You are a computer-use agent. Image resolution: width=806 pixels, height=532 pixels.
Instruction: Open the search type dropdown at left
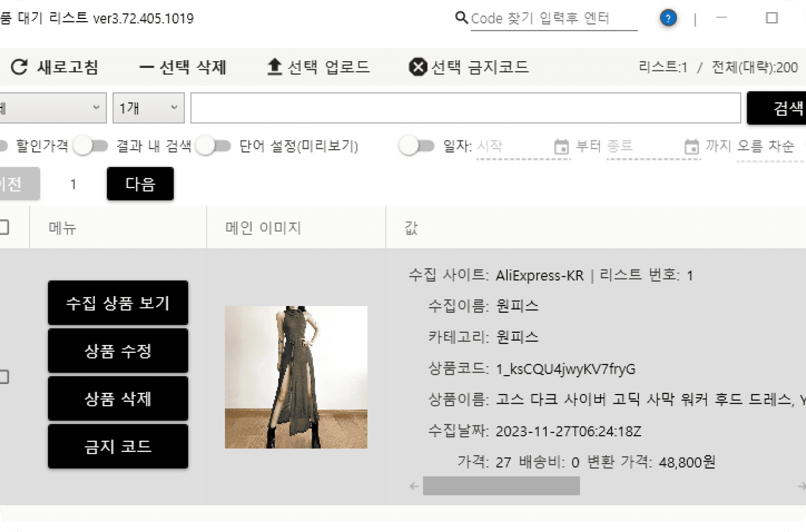pos(52,108)
